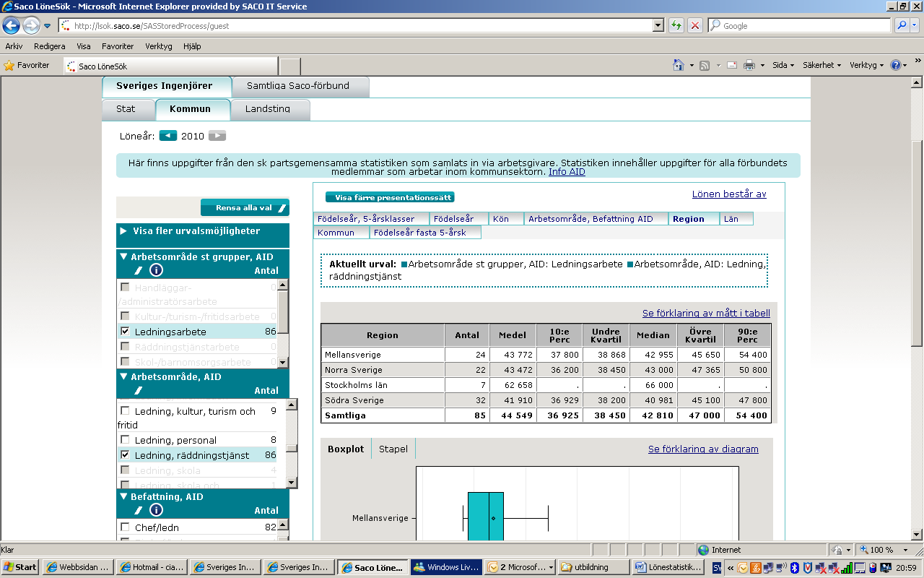Open Se förklaring av mått i tabell
Viewport: 924px width, 578px height.
click(x=706, y=314)
